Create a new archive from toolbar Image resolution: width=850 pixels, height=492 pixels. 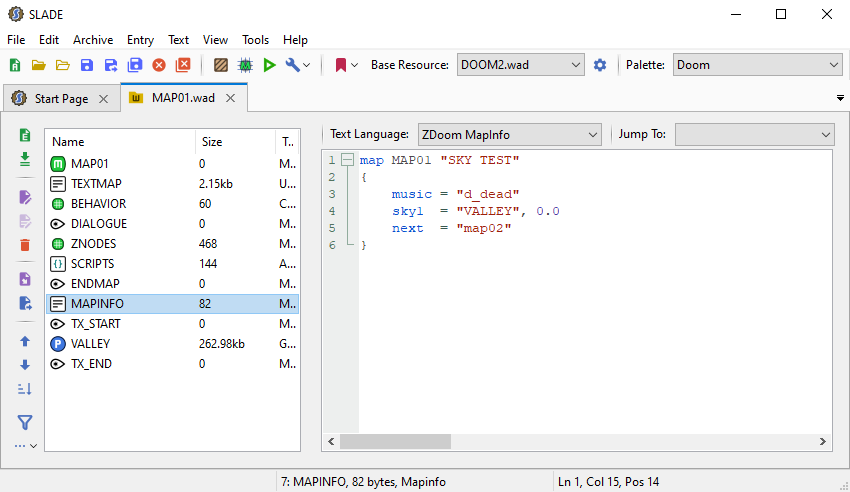pyautogui.click(x=15, y=66)
